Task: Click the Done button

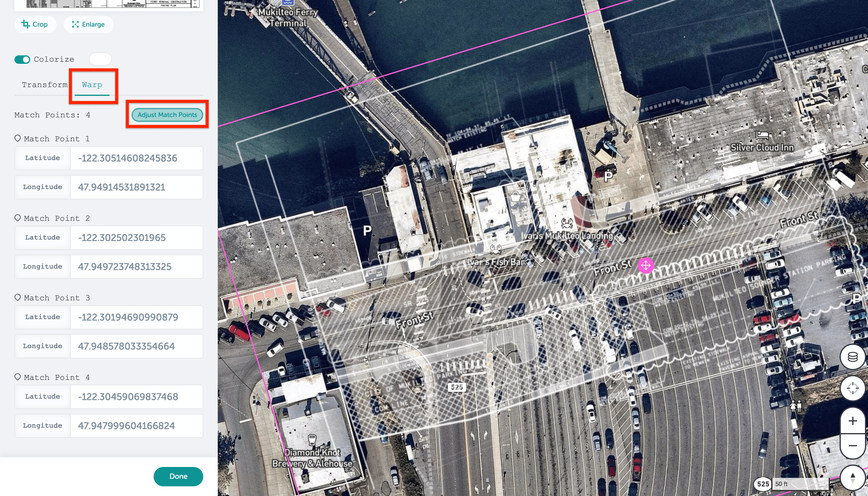Action: (x=178, y=476)
